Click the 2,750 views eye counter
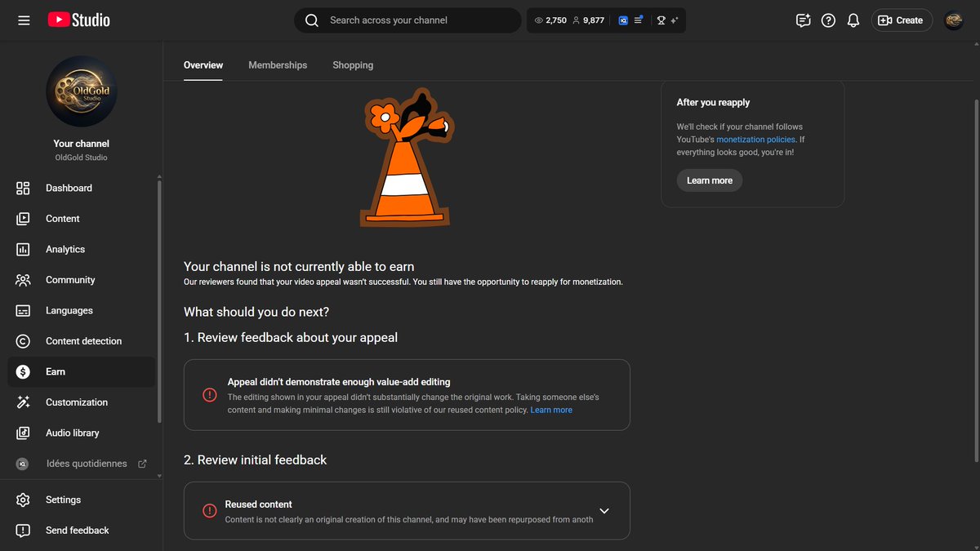Viewport: 980px width, 551px height. (x=550, y=20)
